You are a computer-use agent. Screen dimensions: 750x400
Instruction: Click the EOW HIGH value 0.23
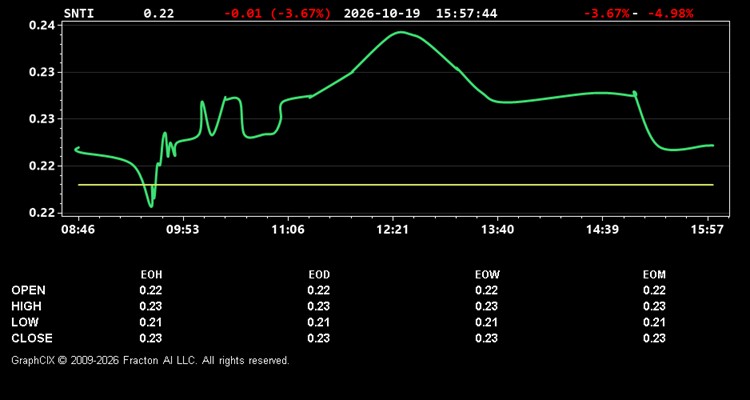[x=486, y=306]
